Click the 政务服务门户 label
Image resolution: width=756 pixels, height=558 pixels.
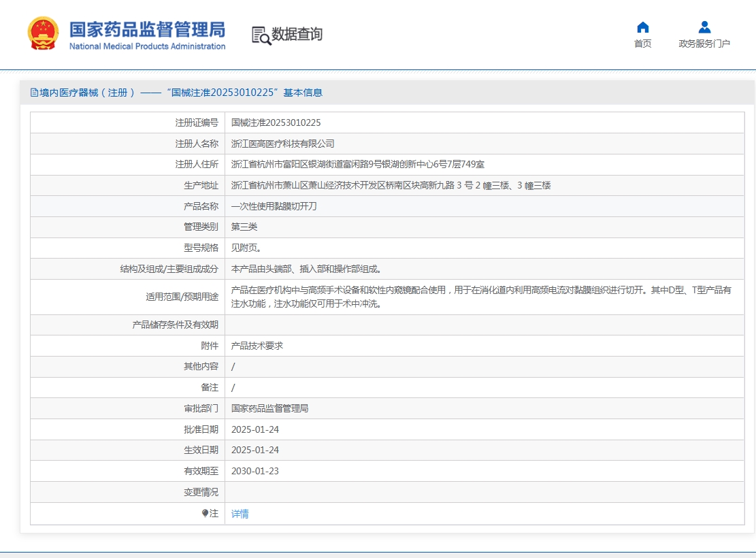pos(704,44)
